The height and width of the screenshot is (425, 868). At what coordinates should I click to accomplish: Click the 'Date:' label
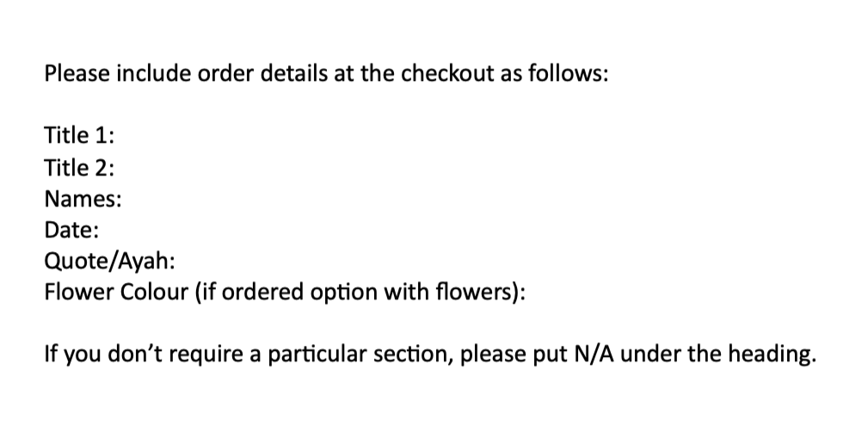[x=71, y=231]
